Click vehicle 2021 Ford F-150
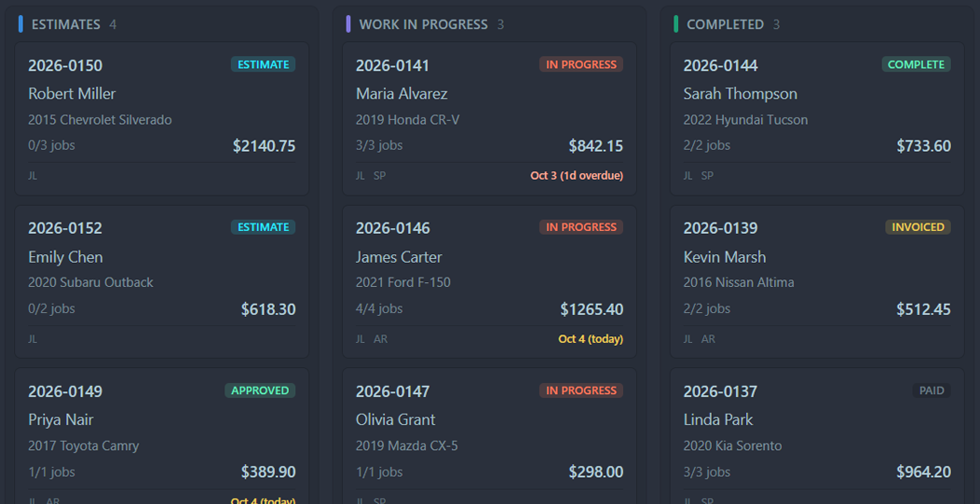 pyautogui.click(x=403, y=282)
